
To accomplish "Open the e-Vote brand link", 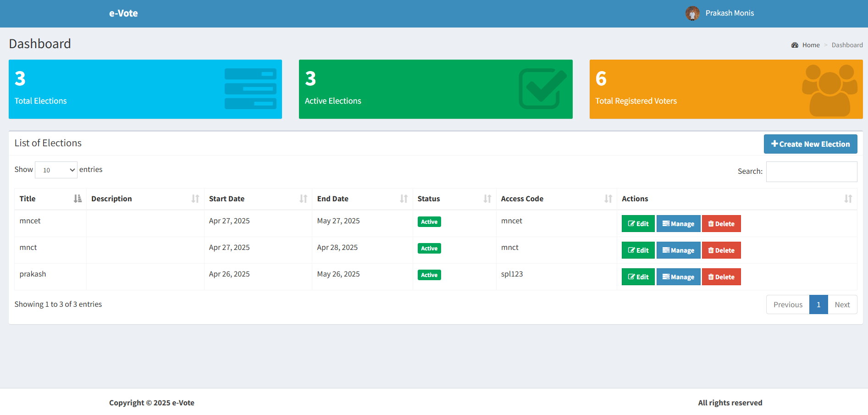I will point(123,13).
